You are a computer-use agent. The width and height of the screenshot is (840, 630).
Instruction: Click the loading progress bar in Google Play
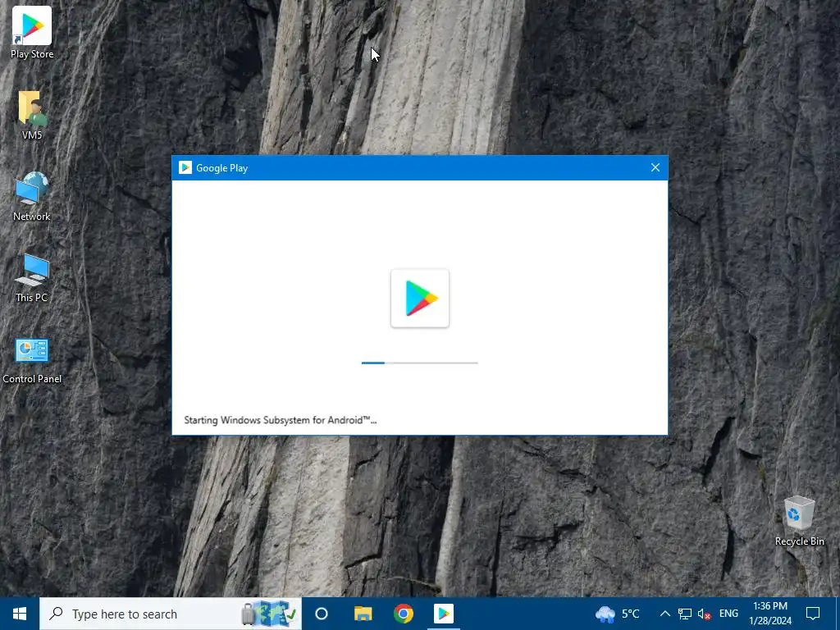(x=420, y=363)
